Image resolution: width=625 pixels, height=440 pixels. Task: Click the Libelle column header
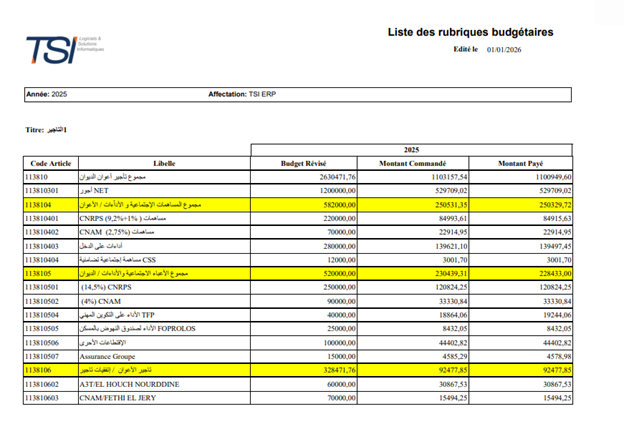click(x=164, y=163)
